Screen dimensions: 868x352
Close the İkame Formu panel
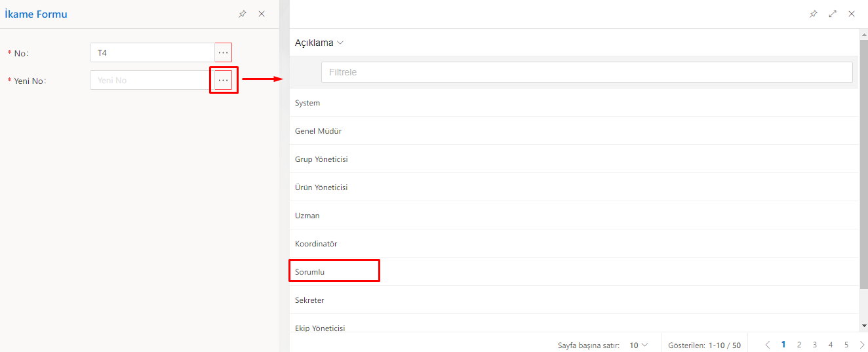[x=262, y=14]
